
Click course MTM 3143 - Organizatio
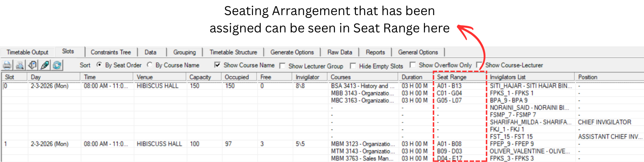[x=363, y=151]
